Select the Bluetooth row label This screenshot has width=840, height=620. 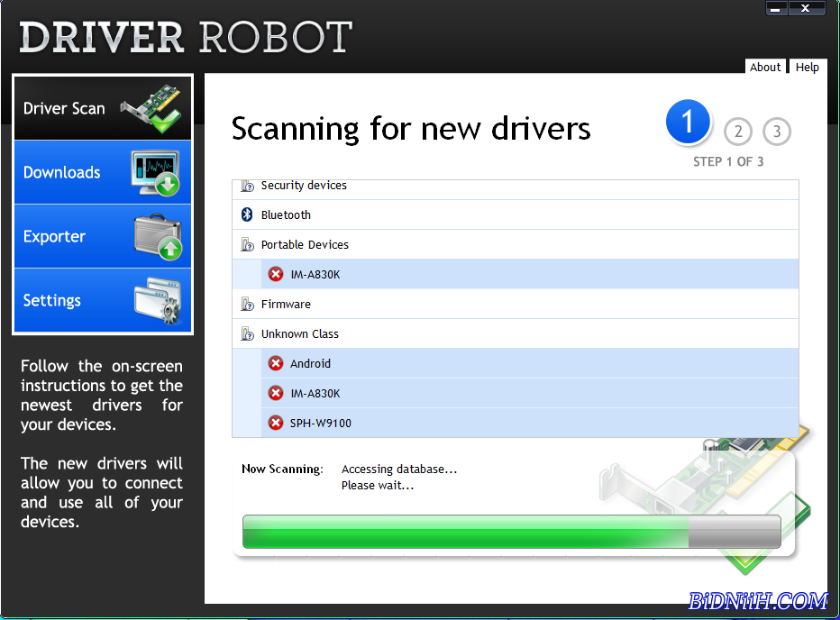click(x=286, y=214)
